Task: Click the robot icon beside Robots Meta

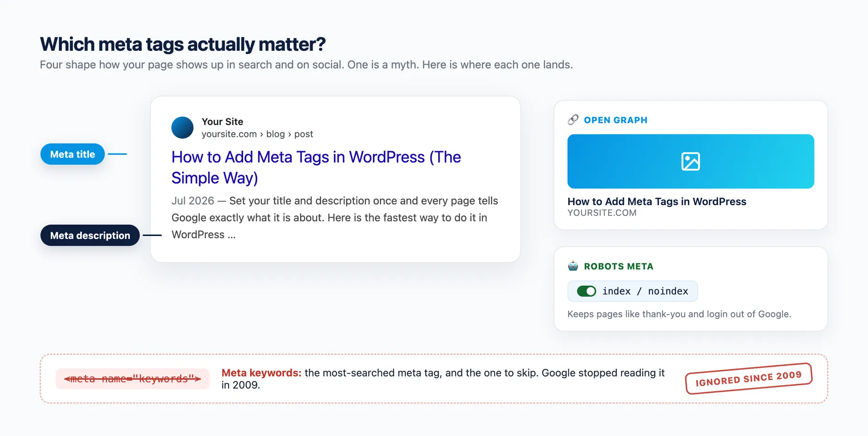Action: (573, 266)
